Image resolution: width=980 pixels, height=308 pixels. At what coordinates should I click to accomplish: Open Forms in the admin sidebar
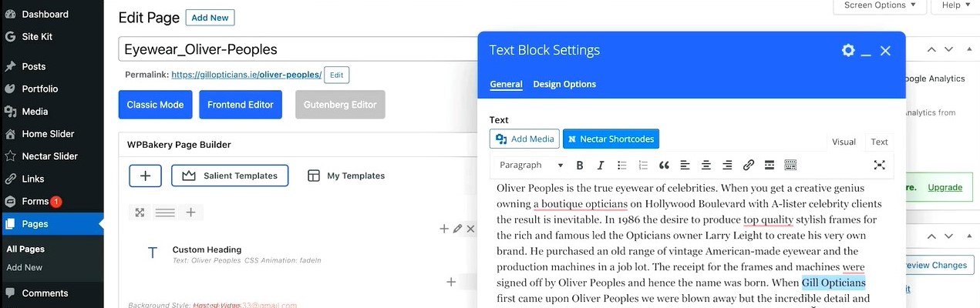(x=35, y=201)
